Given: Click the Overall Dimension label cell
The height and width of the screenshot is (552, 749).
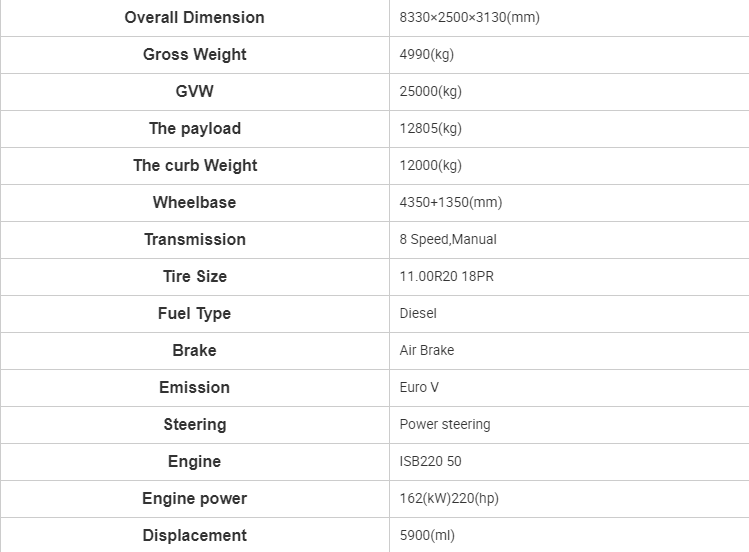Looking at the screenshot, I should [194, 18].
